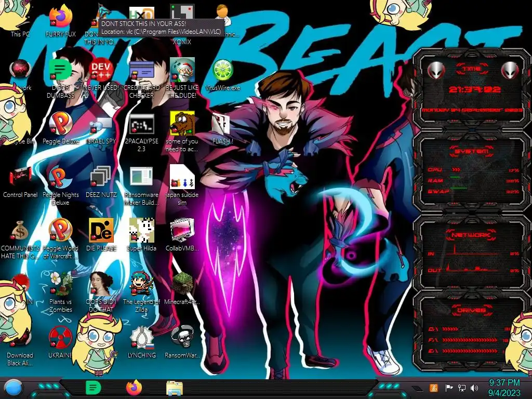Click the Java tray icon
Image resolution: width=532 pixels, height=399 pixels.
pos(433,388)
